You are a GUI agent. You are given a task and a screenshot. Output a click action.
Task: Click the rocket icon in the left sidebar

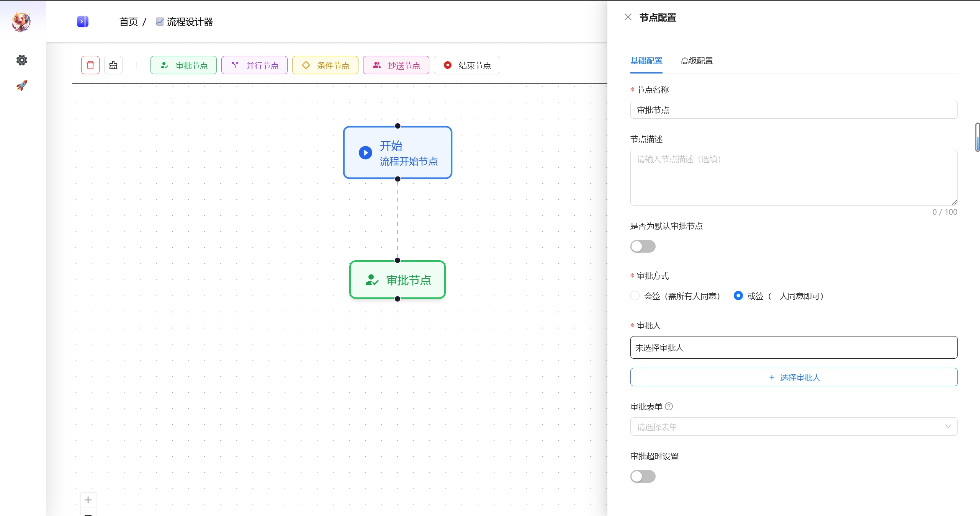click(x=22, y=85)
